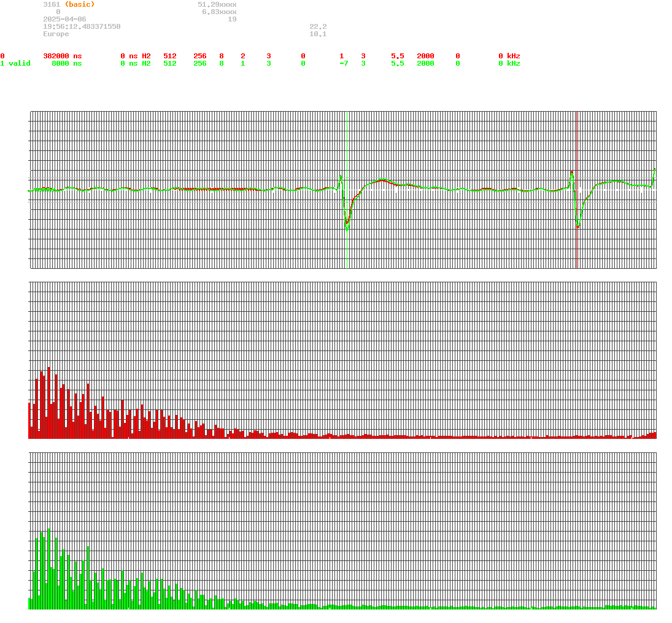
Task: Click the red spectrum bar chart
Action: click(342, 360)
